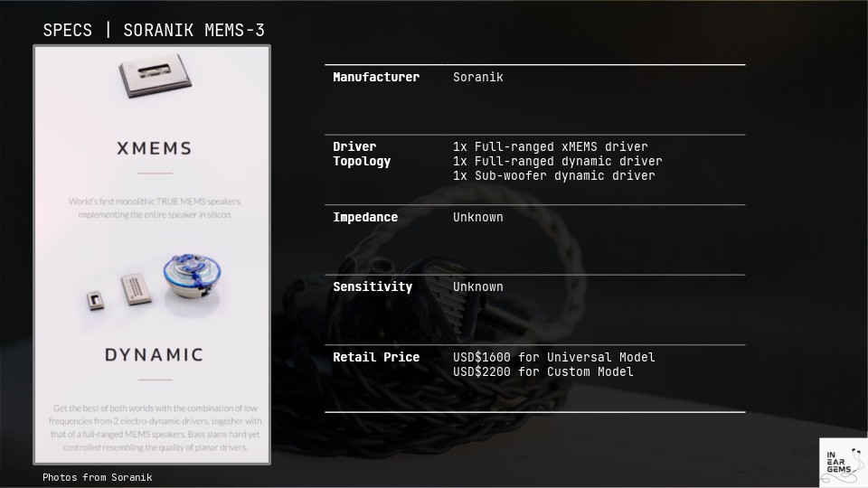Click the 'Driver Topology' label
This screenshot has width=868, height=488.
362,154
